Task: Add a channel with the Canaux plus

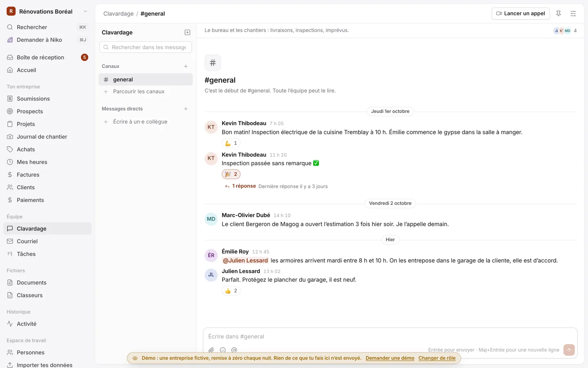Action: 186,66
